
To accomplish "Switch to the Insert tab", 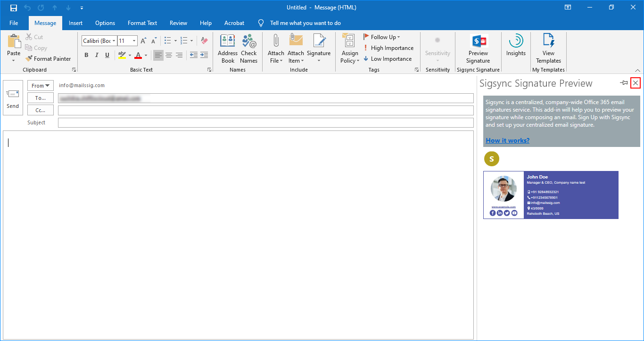I will pos(75,23).
